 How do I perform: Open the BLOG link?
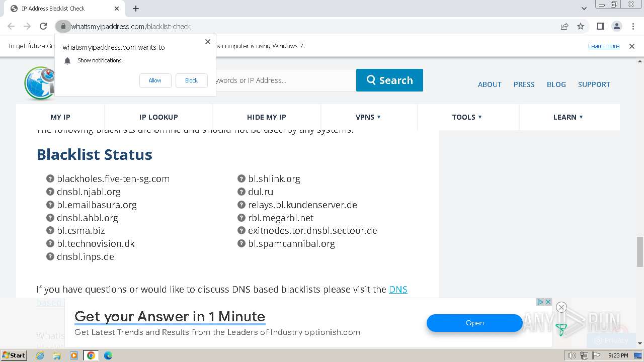[x=556, y=84]
